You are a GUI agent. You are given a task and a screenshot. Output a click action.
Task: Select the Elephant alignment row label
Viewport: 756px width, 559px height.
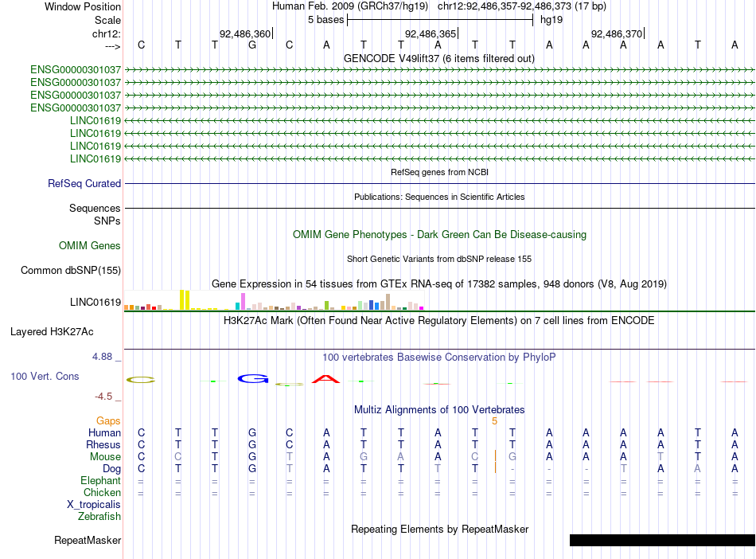101,480
